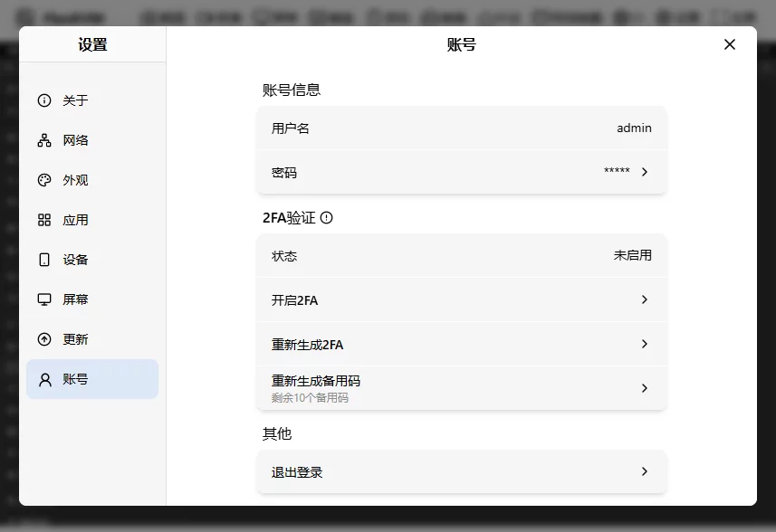The height and width of the screenshot is (532, 776).
Task: Expand the 开启2FA row chevron
Action: 645,299
